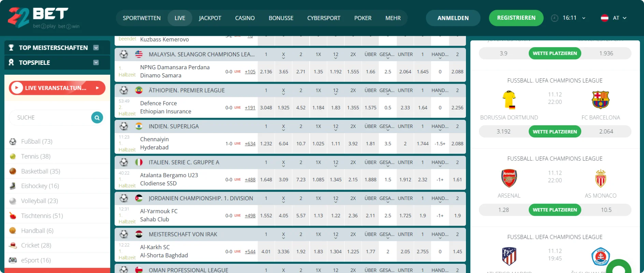Image resolution: width=644 pixels, height=273 pixels.
Task: Open the Tennis (38) sport category
Action: [36, 156]
